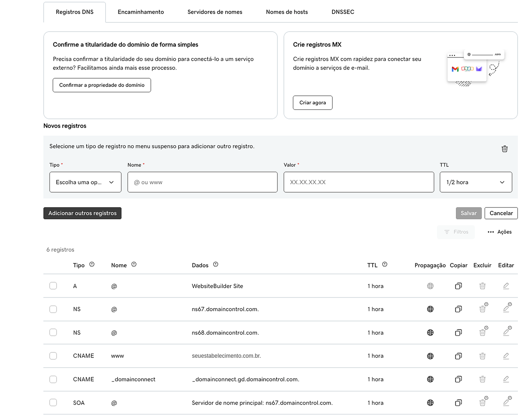Check the SOA record checkbox
This screenshot has width=528, height=420.
click(53, 403)
